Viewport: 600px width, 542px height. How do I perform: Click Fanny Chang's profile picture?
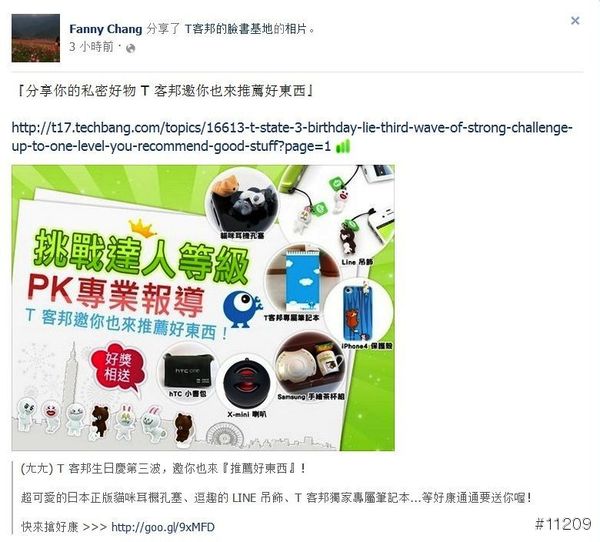pyautogui.click(x=36, y=38)
